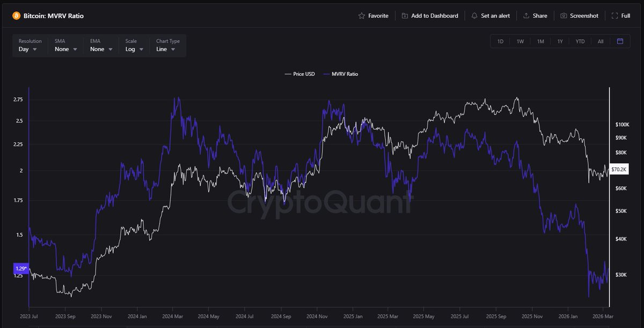Click the 2023 Jul axis label
644x328 pixels.
coord(29,317)
